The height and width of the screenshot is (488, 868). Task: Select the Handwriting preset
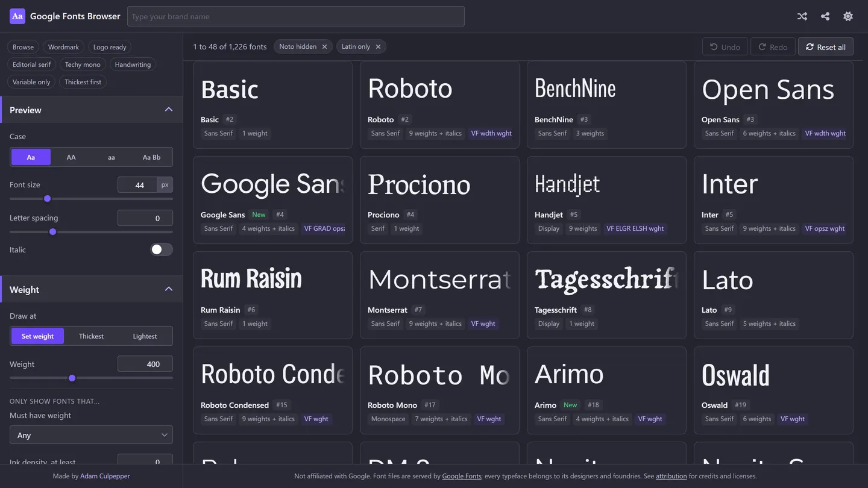(x=133, y=64)
